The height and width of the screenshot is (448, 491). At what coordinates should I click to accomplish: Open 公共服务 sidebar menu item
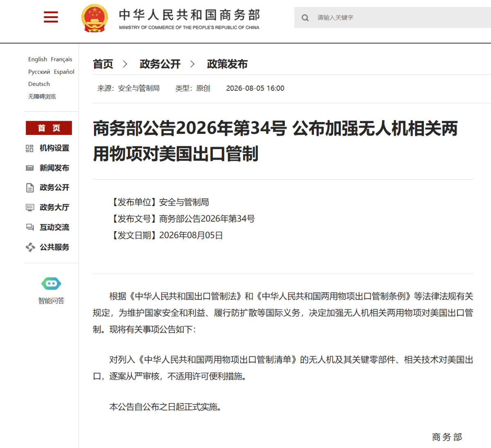tap(54, 247)
